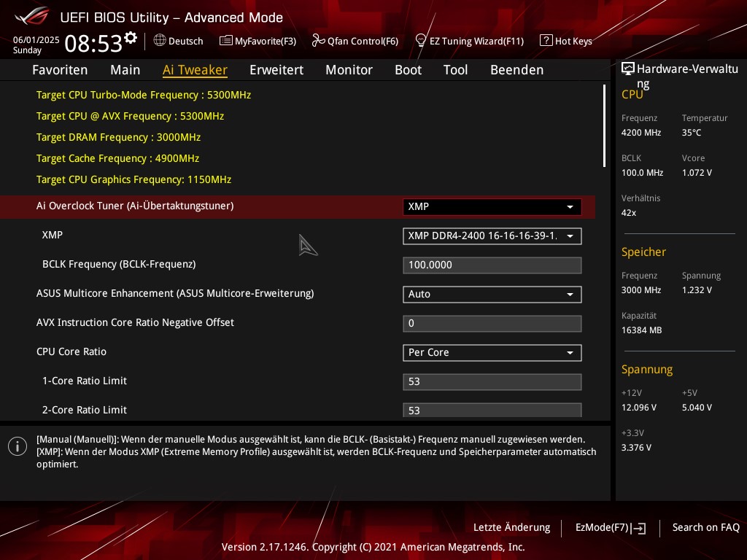Open MyFavorite(F3) list icon

point(226,41)
